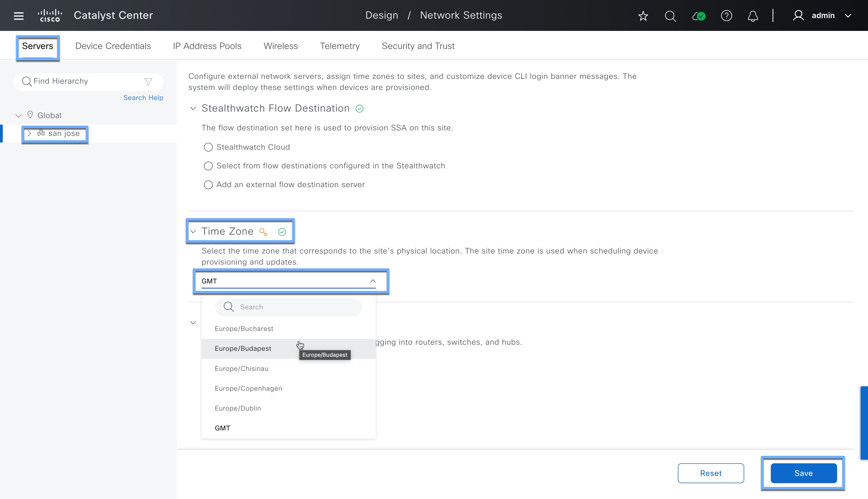Choose Add an external flow destination server

[x=208, y=185]
